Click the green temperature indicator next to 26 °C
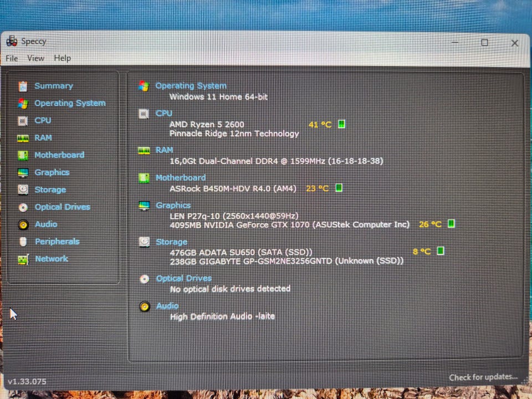The image size is (532, 399). pos(451,223)
